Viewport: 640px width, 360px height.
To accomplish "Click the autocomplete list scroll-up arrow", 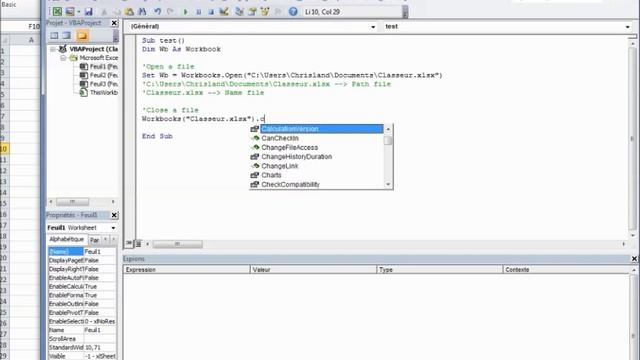I will (x=388, y=129).
